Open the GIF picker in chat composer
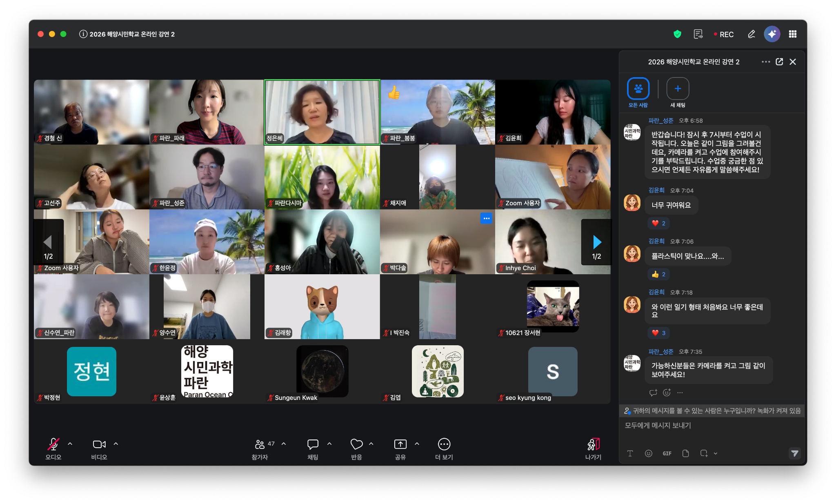 click(x=667, y=453)
